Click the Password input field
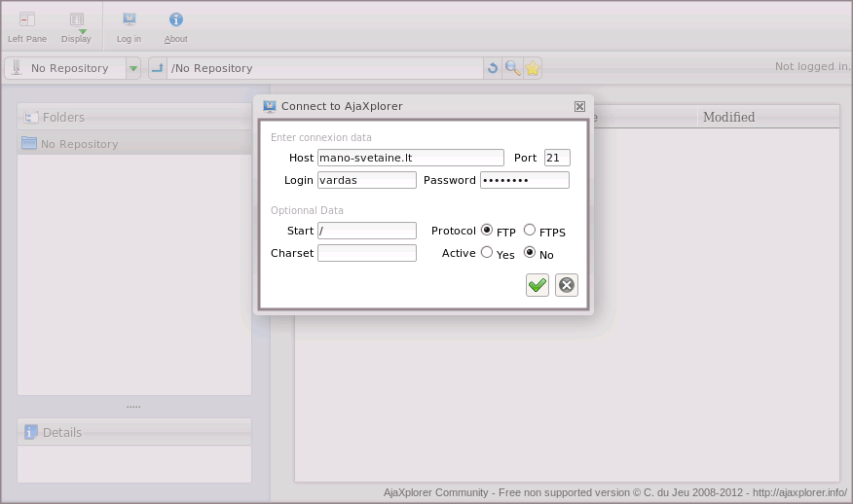The height and width of the screenshot is (504, 853). click(x=524, y=180)
